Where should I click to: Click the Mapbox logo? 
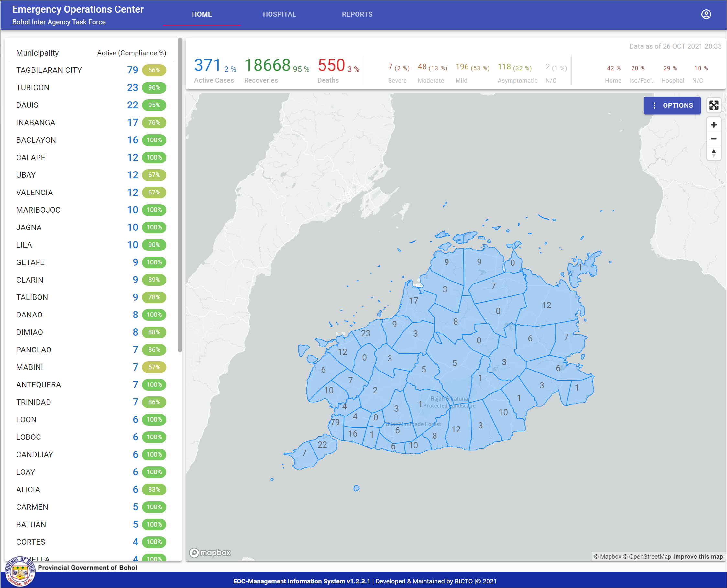pos(210,553)
